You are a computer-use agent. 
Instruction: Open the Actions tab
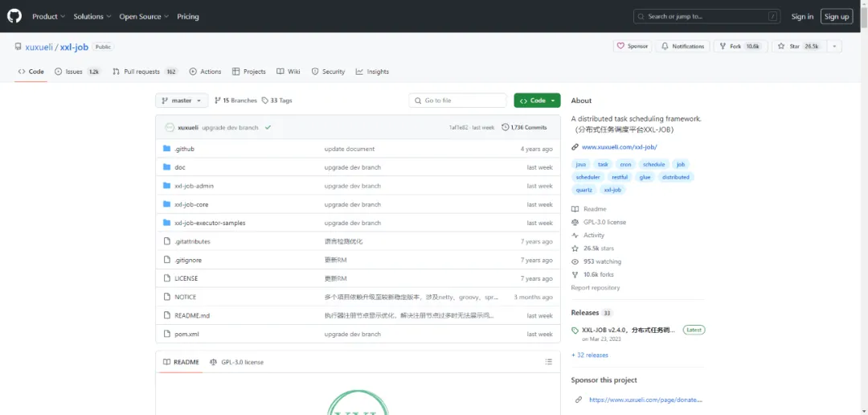[205, 72]
